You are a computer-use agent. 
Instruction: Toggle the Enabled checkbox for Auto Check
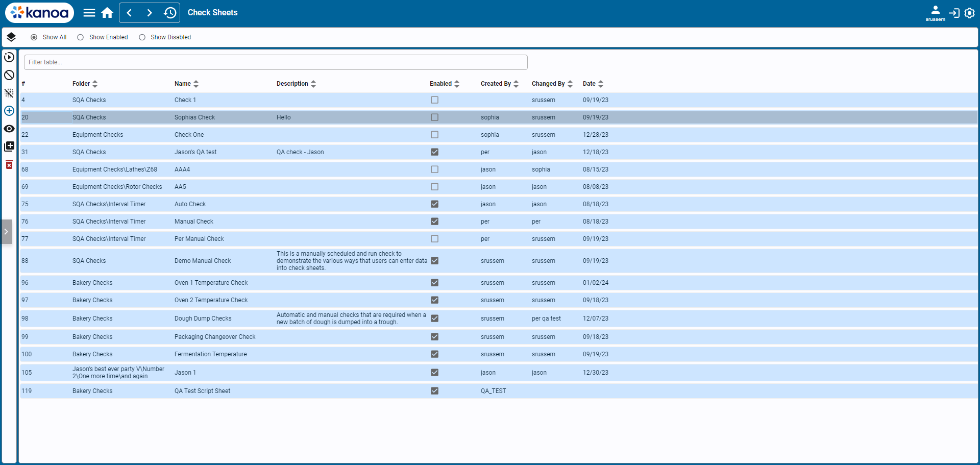(435, 204)
